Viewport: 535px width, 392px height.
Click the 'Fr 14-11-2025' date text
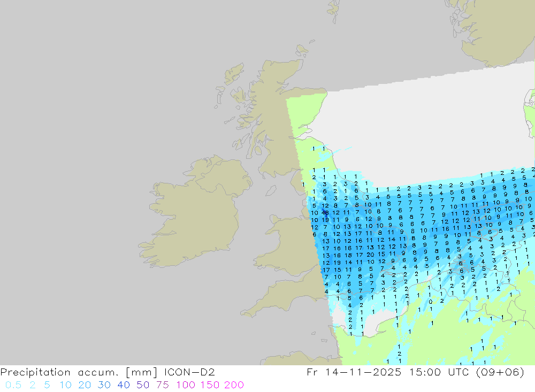[354, 372]
